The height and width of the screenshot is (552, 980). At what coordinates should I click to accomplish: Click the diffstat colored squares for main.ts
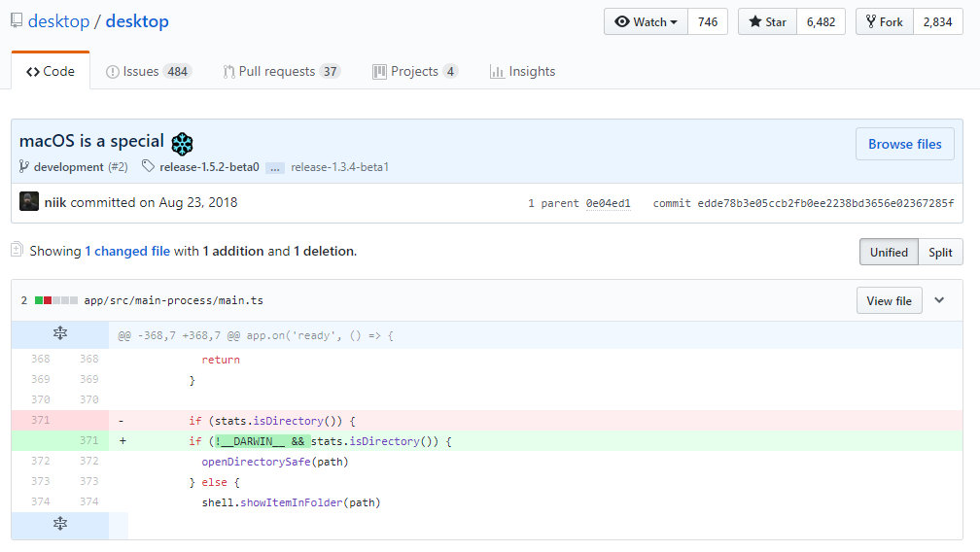point(55,301)
